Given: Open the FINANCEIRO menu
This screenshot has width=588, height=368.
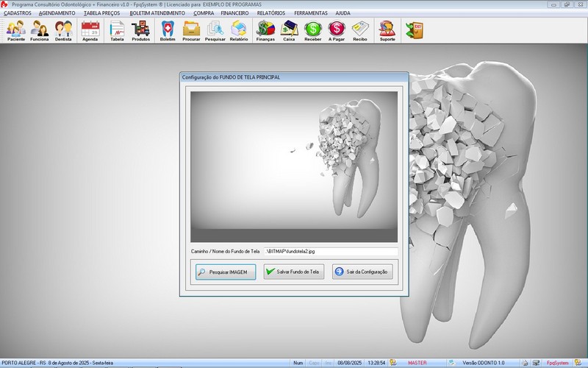Looking at the screenshot, I should click(x=234, y=13).
